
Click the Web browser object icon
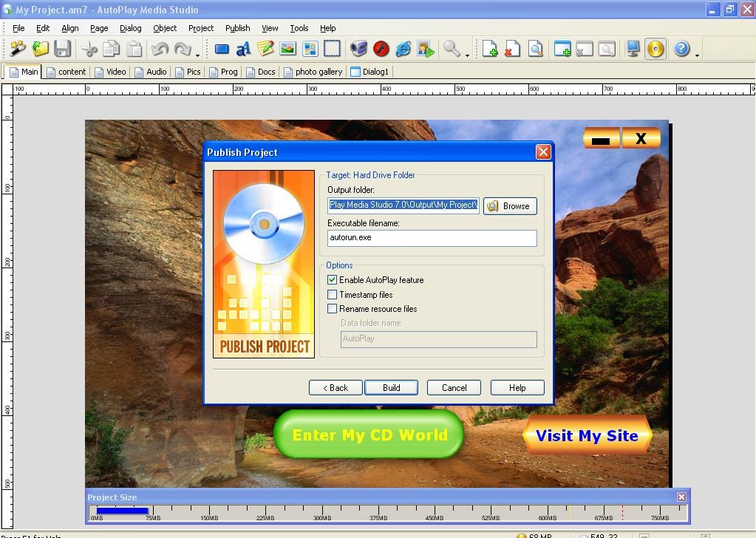coord(403,50)
